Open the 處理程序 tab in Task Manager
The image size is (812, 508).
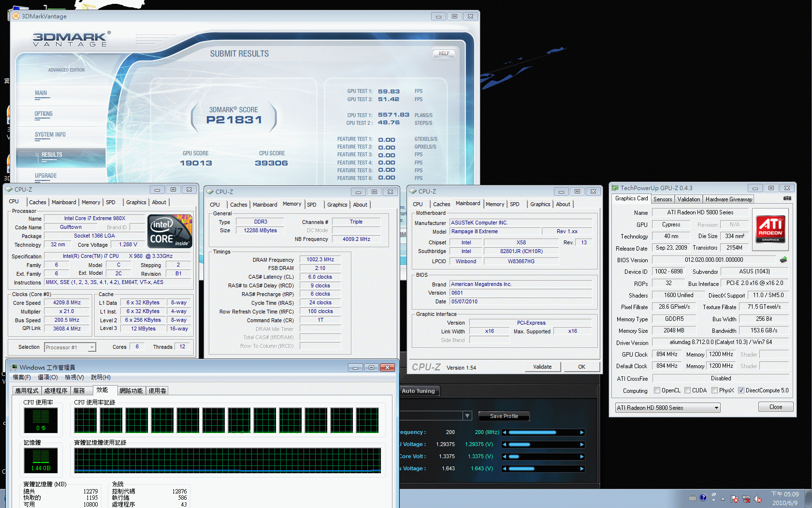[x=56, y=391]
